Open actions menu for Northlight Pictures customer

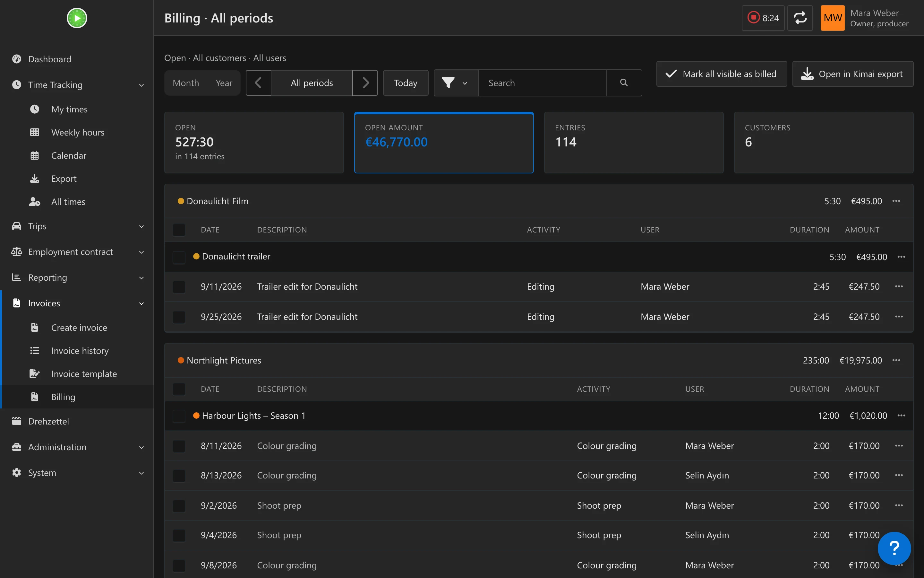pyautogui.click(x=896, y=360)
